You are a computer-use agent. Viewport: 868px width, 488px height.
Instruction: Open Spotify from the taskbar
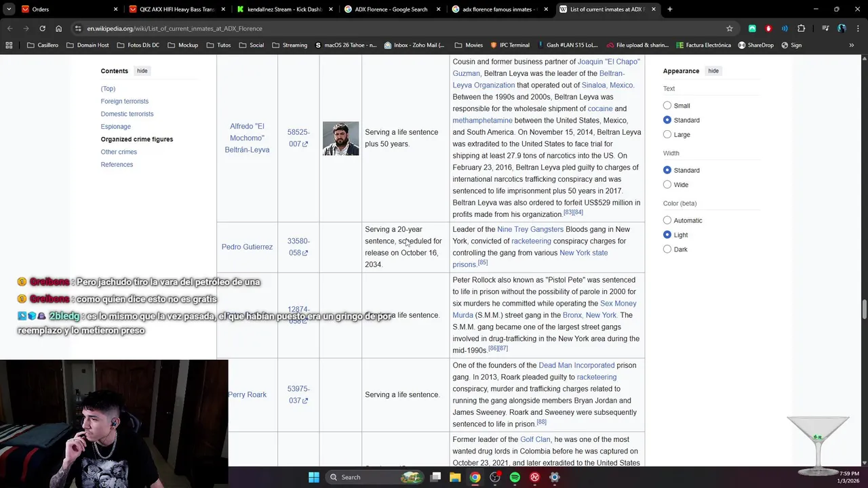pyautogui.click(x=515, y=477)
